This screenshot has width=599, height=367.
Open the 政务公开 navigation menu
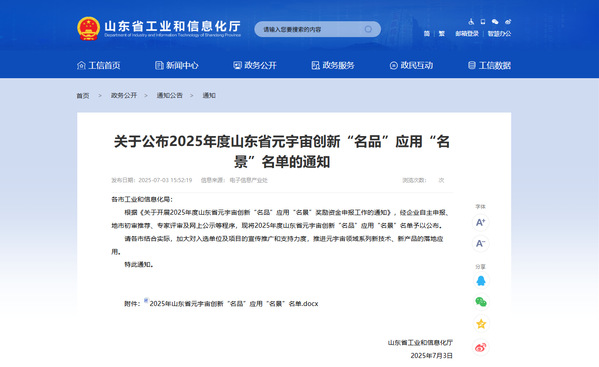[x=255, y=65]
